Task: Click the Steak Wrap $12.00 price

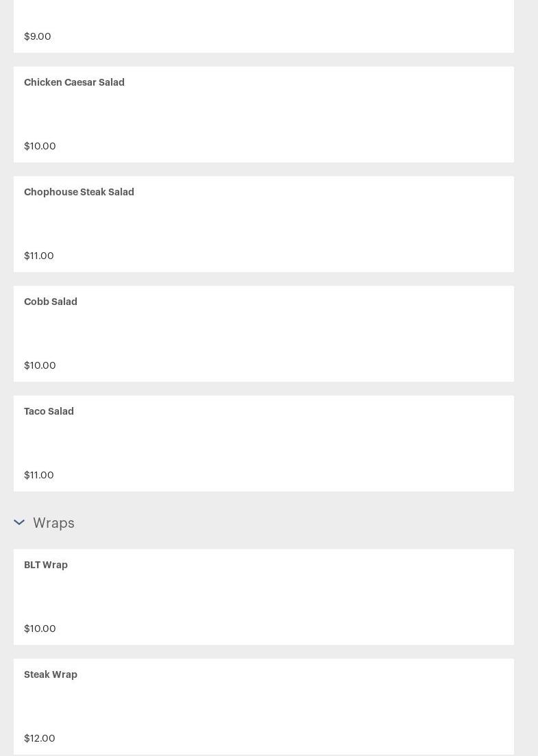Action: [40, 738]
